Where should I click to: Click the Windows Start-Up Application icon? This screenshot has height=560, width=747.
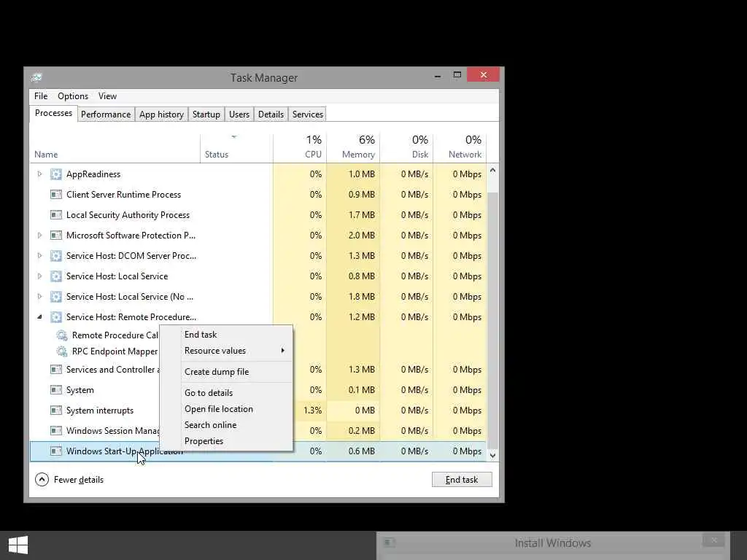pos(55,451)
